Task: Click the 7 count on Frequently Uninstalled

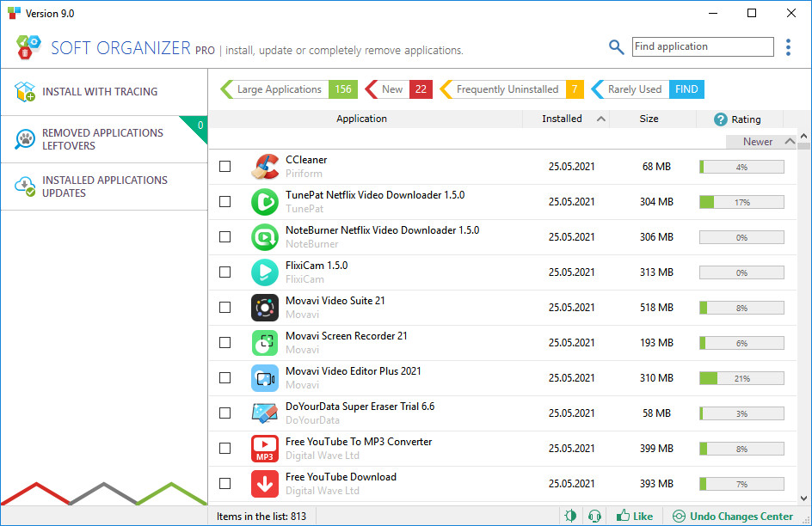Action: [575, 89]
